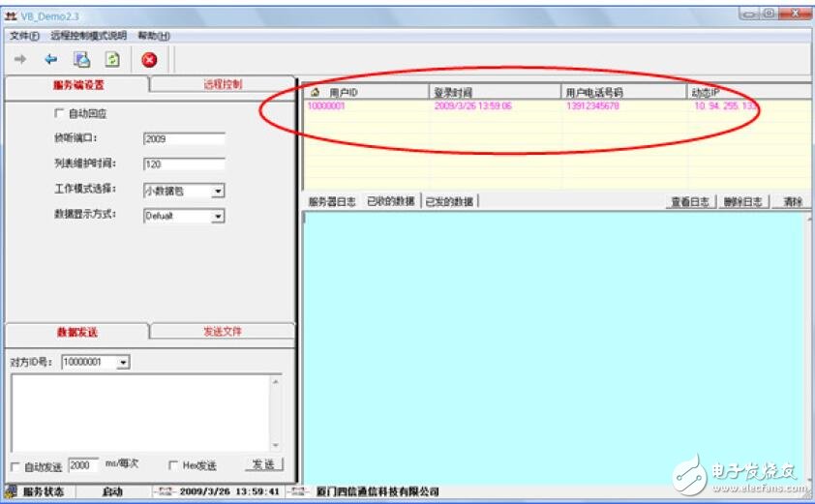Click the 侦听端口 field showing 2009

pos(184,138)
